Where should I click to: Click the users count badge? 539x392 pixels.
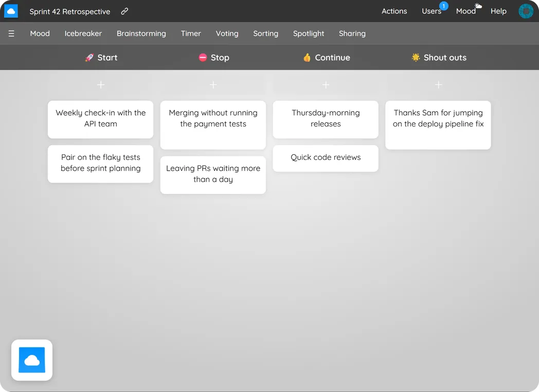444,6
